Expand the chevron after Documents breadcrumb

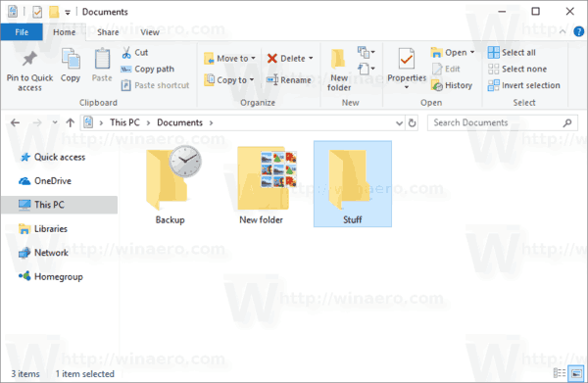[x=211, y=122]
